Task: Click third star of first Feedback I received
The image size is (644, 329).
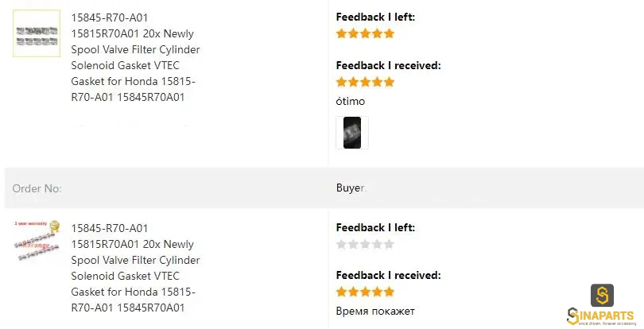Action: pyautogui.click(x=365, y=82)
